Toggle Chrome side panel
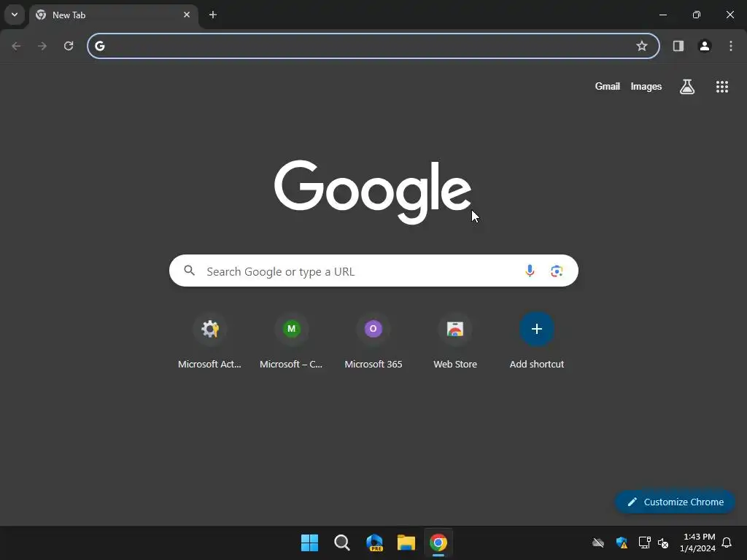 tap(678, 46)
